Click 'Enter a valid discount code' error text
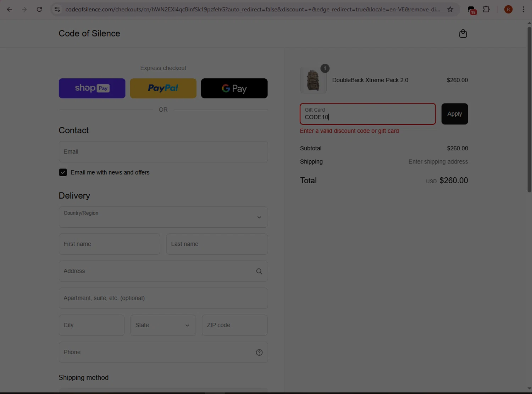The height and width of the screenshot is (394, 532). pos(349,131)
